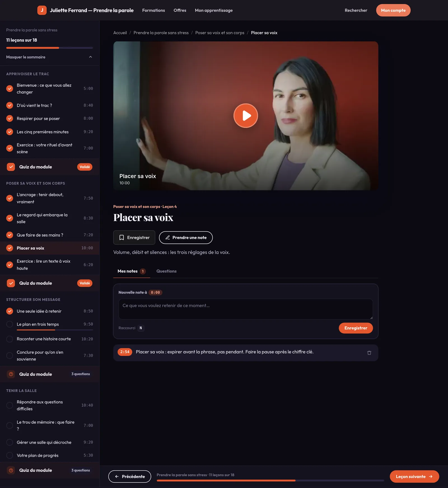This screenshot has width=448, height=488.
Task: Click question icon of Structurer son message quiz
Action: 11,374
